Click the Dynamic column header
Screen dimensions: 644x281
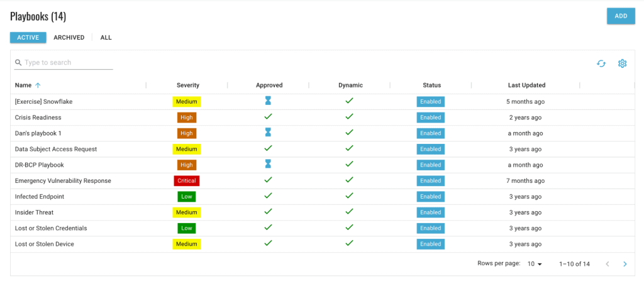coord(350,85)
